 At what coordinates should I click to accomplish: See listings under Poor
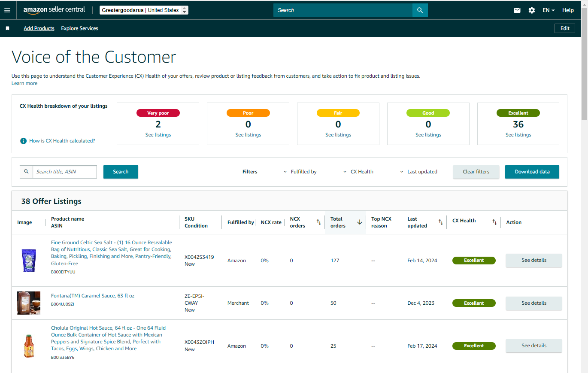pos(248,135)
